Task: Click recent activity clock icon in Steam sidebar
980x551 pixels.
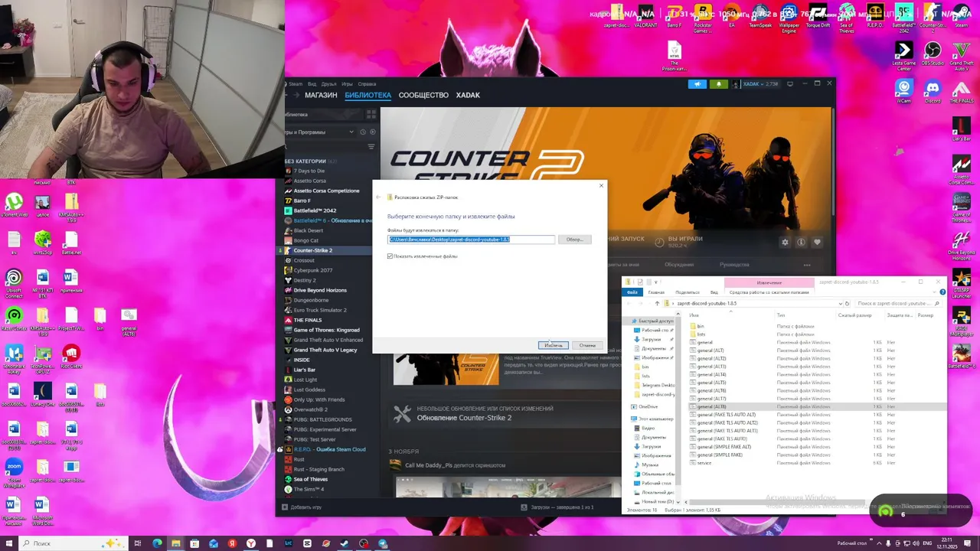Action: [363, 132]
